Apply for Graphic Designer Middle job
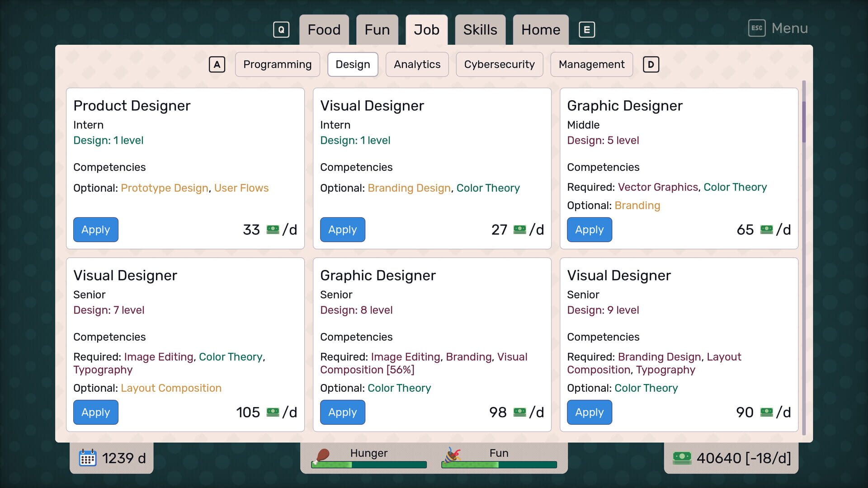Image resolution: width=868 pixels, height=488 pixels. (x=589, y=230)
